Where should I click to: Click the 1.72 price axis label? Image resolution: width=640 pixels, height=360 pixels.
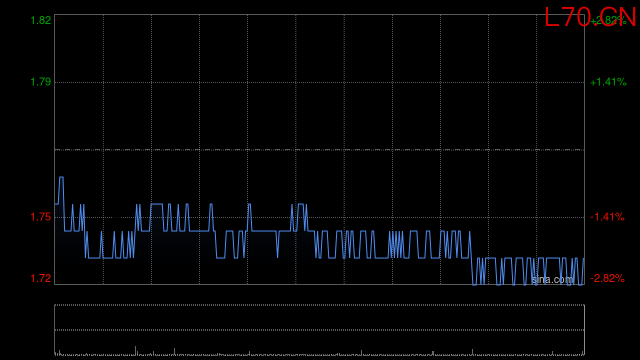tap(41, 278)
